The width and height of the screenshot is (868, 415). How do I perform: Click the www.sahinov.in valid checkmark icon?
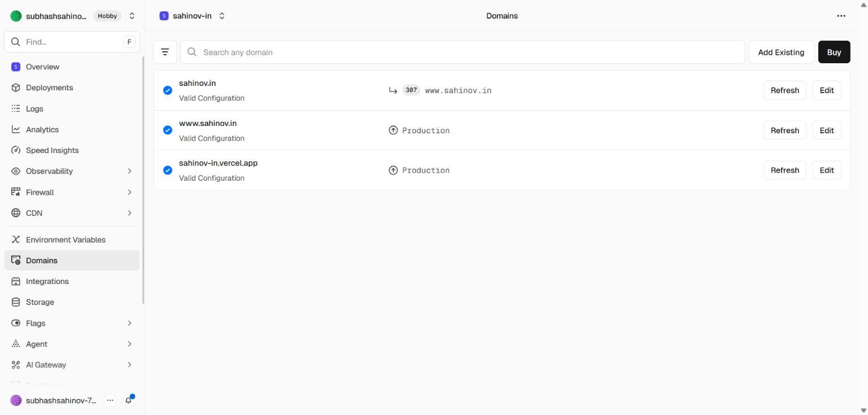tap(168, 130)
